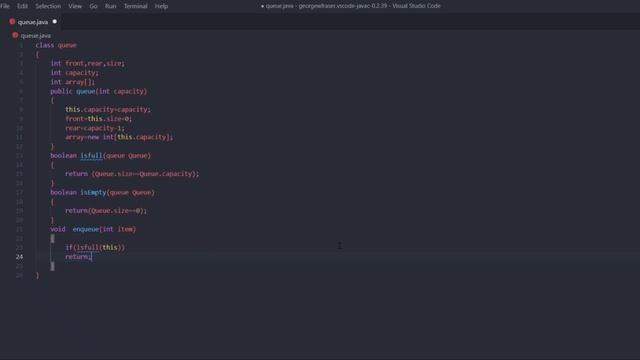The width and height of the screenshot is (640, 360).
Task: Click queue.java in the breadcrumb bar
Action: [36, 36]
